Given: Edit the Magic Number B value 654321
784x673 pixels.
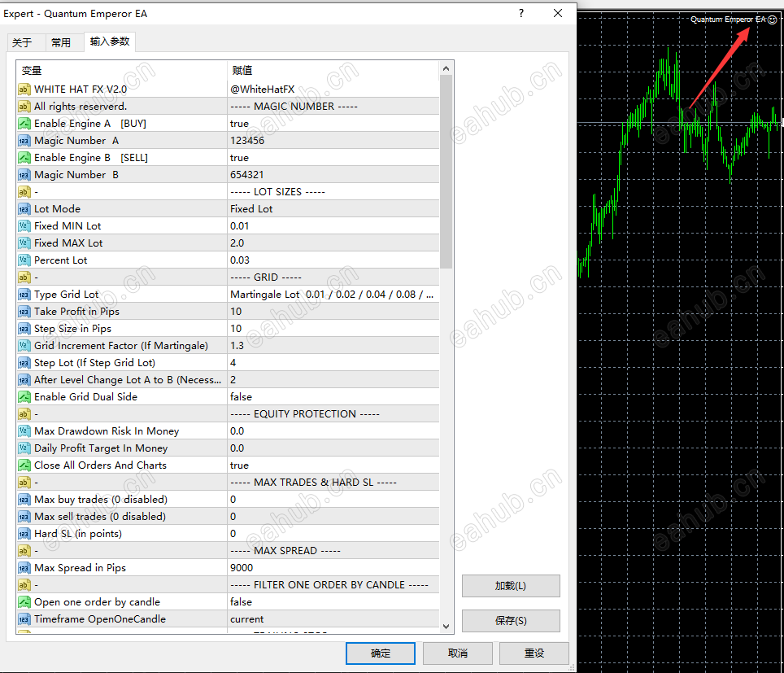Looking at the screenshot, I should (x=333, y=175).
